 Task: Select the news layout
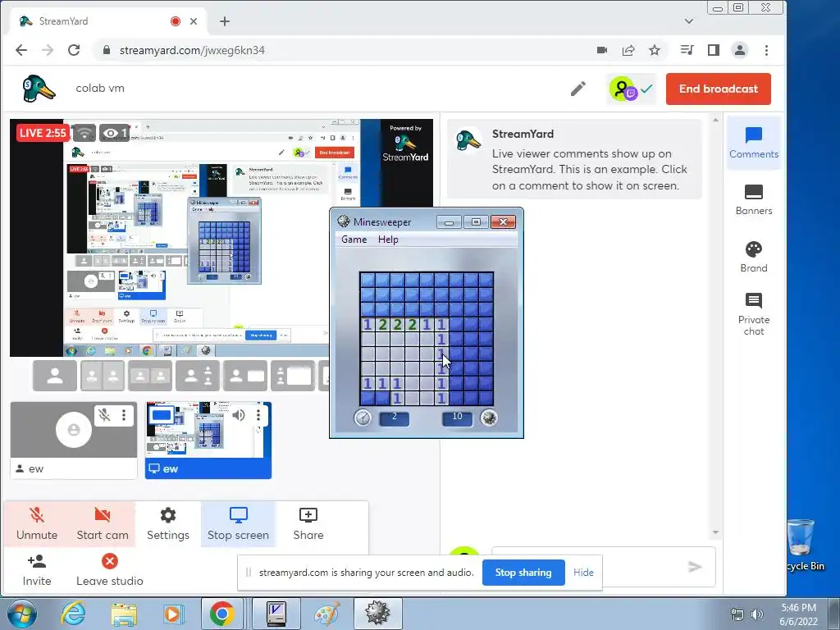(245, 376)
